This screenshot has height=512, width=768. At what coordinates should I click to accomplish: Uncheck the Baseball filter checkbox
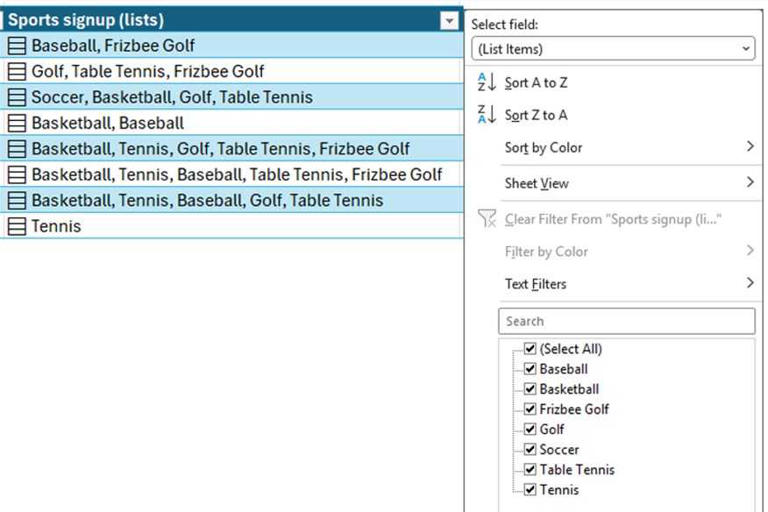(x=529, y=368)
